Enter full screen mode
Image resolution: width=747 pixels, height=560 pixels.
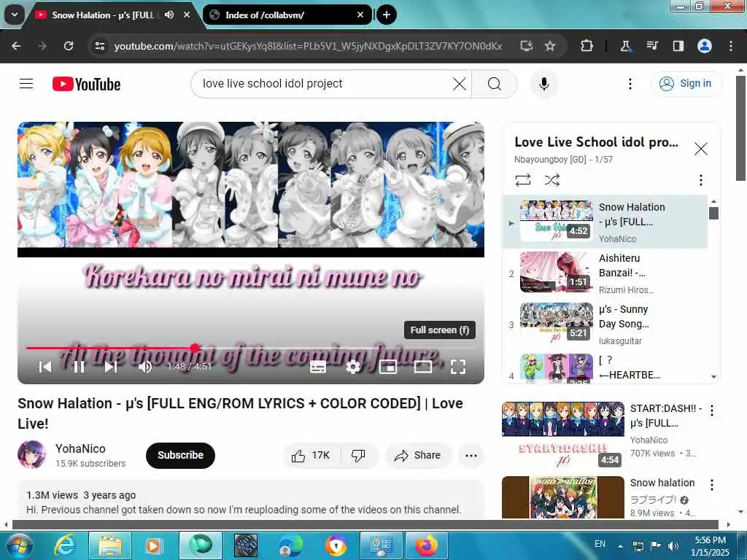[x=458, y=367]
